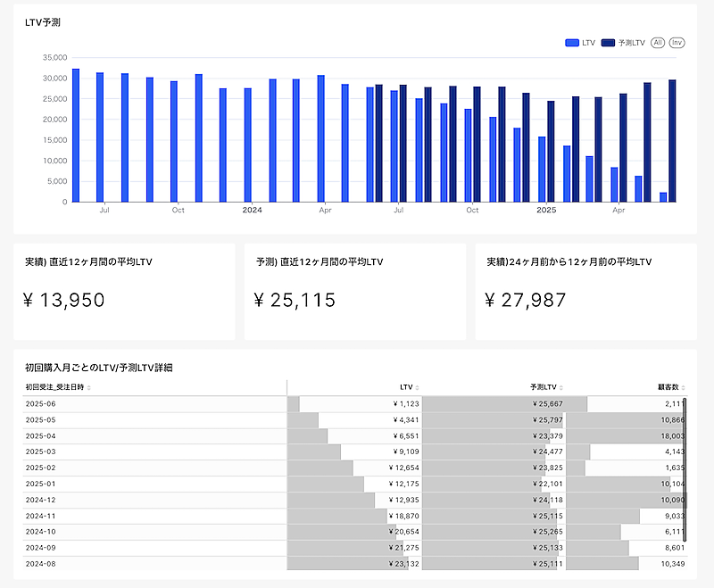Click the sort icon next to 予測LTV column header

click(x=562, y=387)
